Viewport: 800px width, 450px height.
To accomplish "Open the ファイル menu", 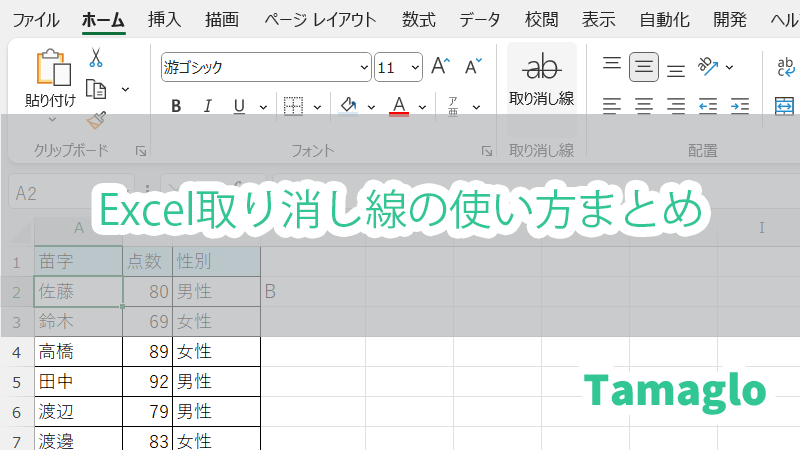I will point(35,19).
